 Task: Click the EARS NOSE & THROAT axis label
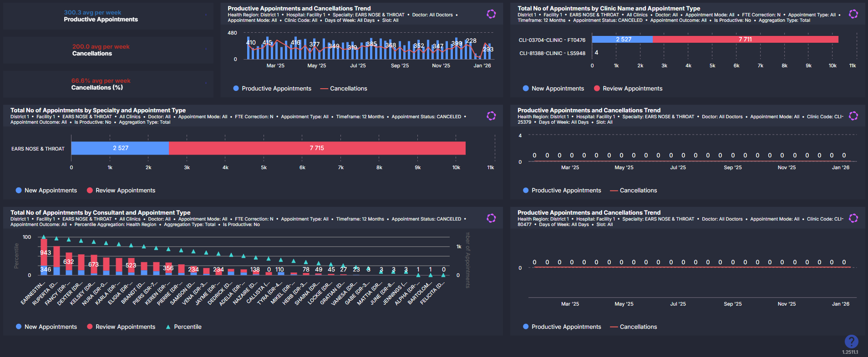[38, 149]
